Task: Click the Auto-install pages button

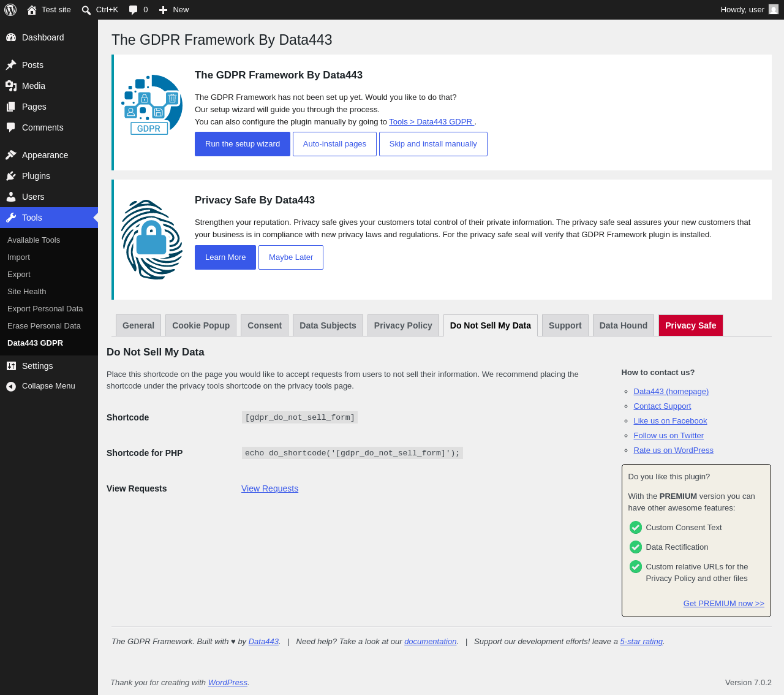Action: coord(334,144)
